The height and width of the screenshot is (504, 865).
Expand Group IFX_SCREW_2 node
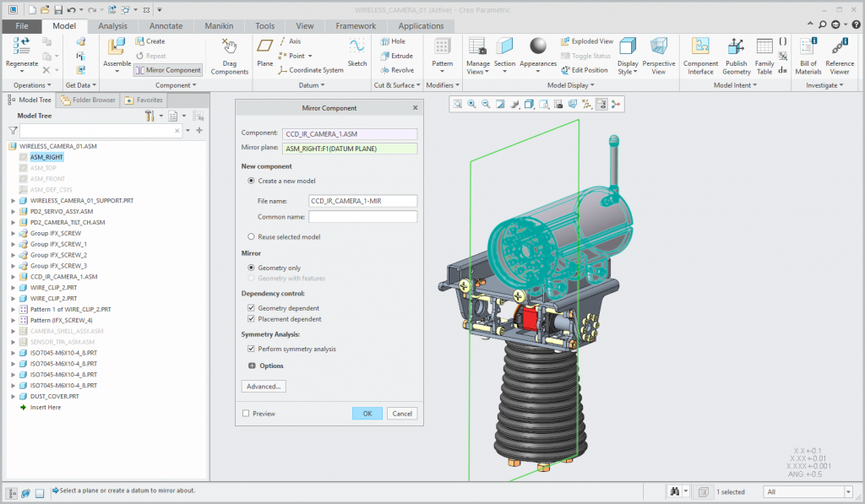click(x=14, y=255)
